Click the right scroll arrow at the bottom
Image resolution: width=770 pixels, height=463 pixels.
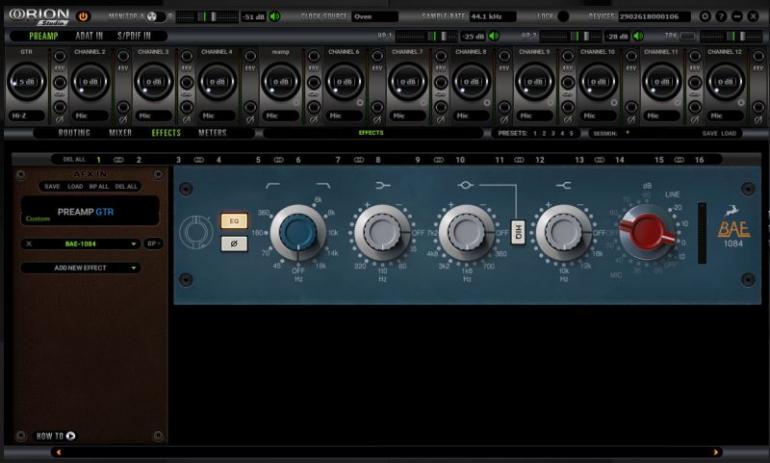(x=715, y=452)
